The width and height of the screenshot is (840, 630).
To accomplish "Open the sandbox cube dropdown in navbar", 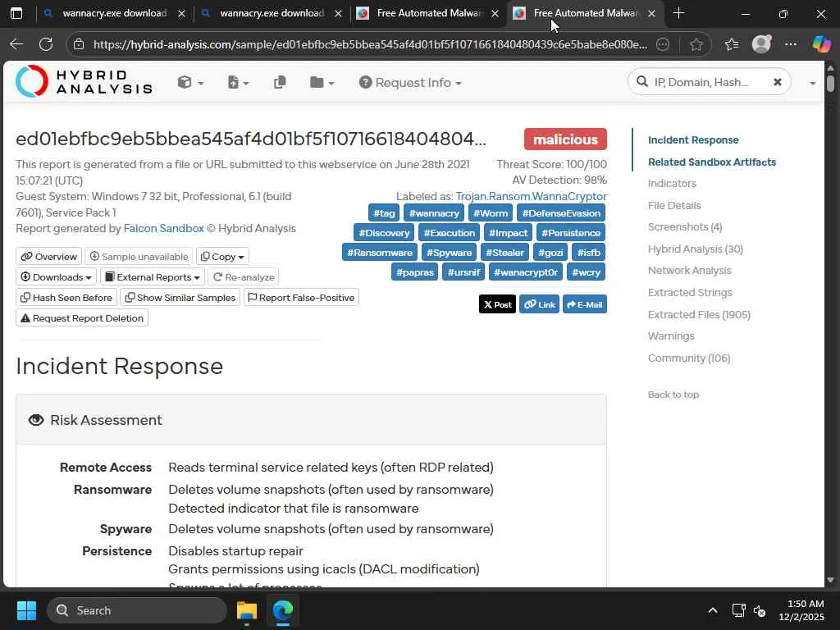I will click(190, 83).
